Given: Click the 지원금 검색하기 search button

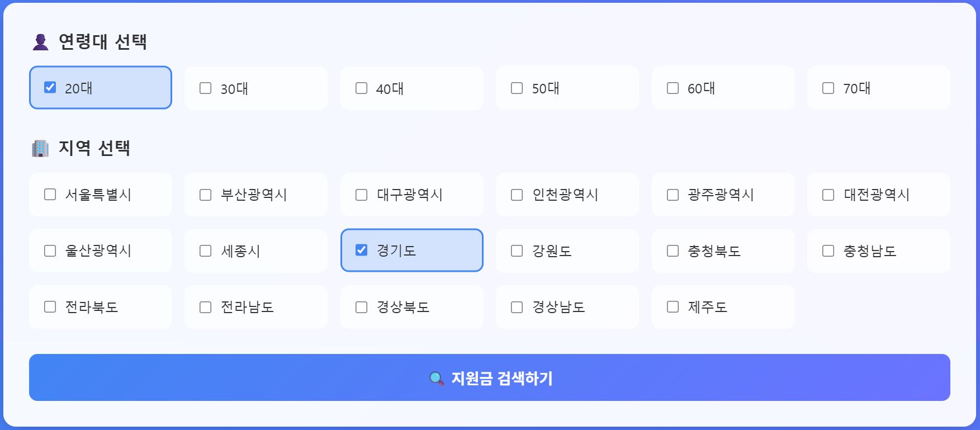Looking at the screenshot, I should coord(490,377).
